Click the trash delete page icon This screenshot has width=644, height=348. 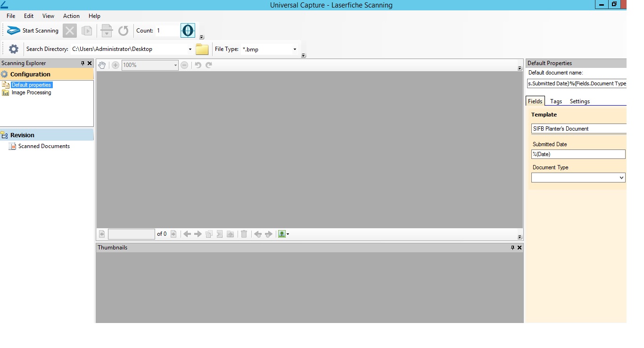click(x=244, y=234)
